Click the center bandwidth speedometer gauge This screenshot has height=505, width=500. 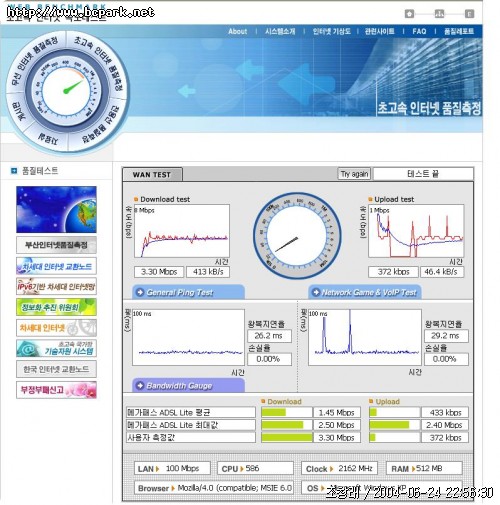click(x=297, y=236)
